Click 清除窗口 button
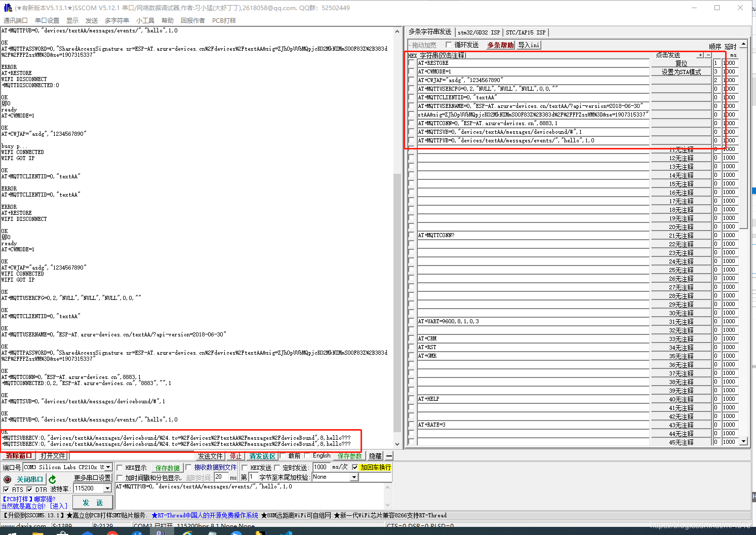The width and height of the screenshot is (756, 535). [x=19, y=456]
